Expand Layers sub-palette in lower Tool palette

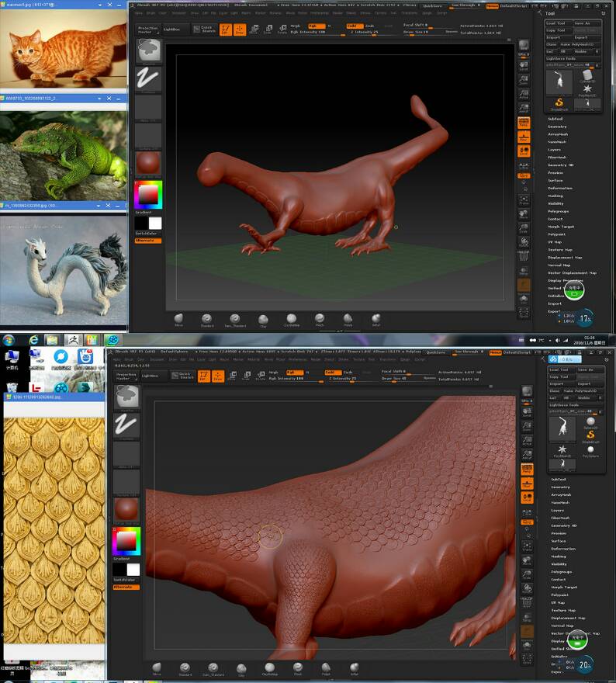[558, 510]
